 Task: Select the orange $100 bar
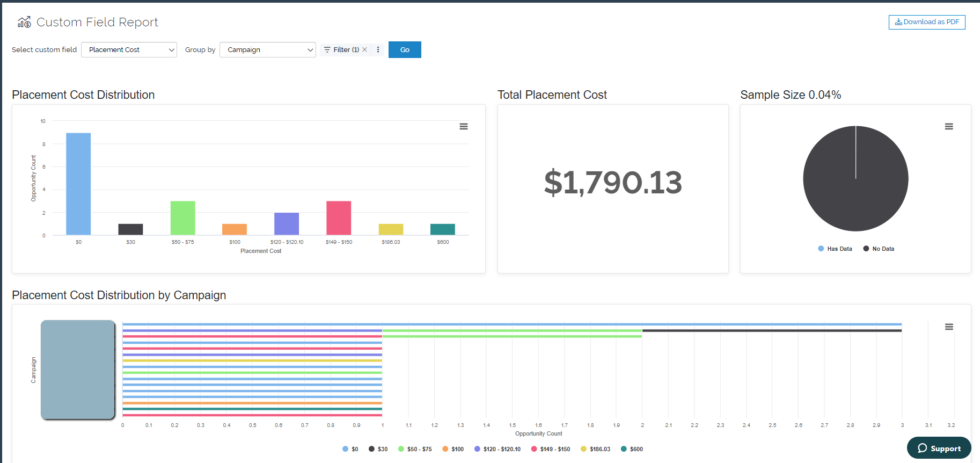click(x=235, y=229)
